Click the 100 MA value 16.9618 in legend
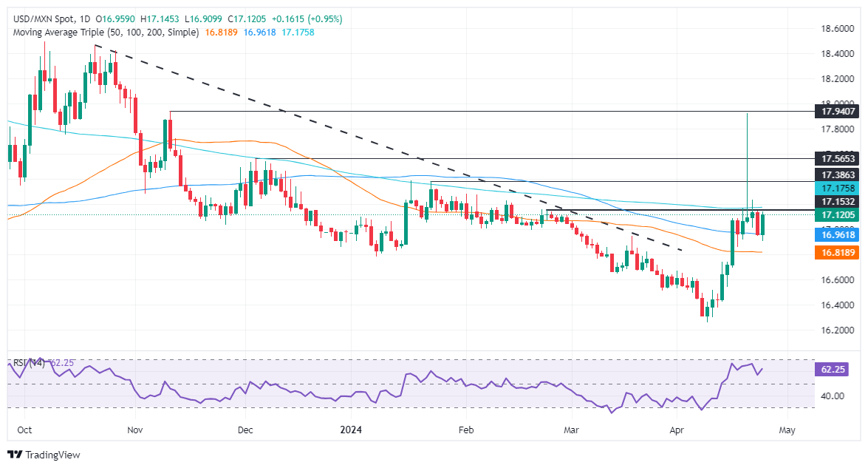The image size is (868, 468). pyautogui.click(x=259, y=32)
